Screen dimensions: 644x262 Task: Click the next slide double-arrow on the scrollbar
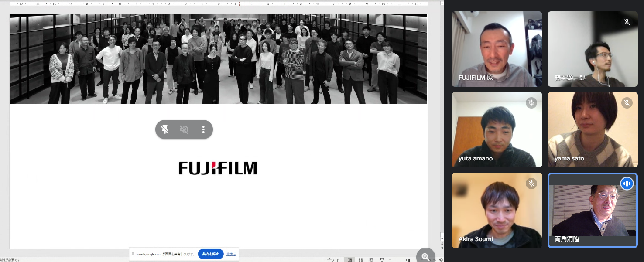click(x=442, y=247)
